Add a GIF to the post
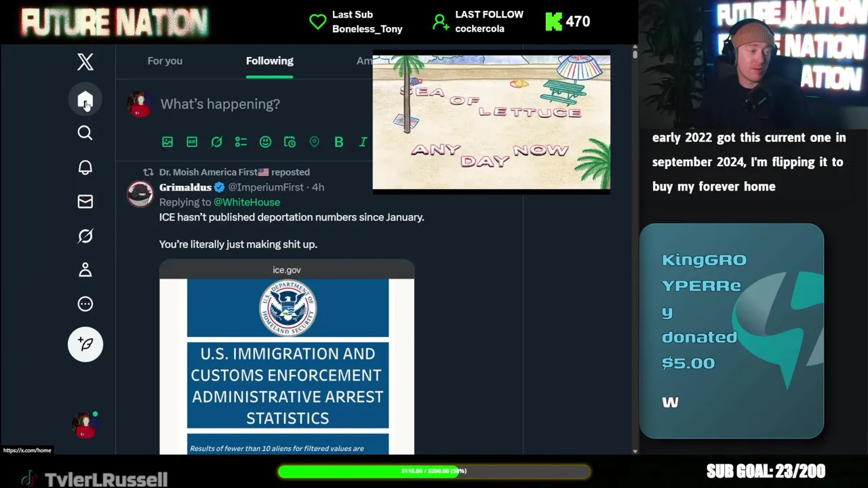868x488 pixels. 192,142
